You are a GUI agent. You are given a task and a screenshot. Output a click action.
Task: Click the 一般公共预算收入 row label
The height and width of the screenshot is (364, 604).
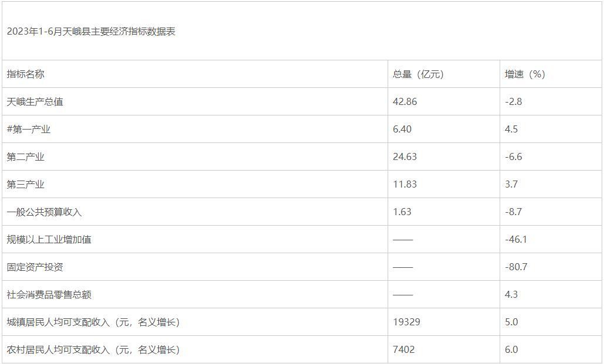pyautogui.click(x=45, y=212)
